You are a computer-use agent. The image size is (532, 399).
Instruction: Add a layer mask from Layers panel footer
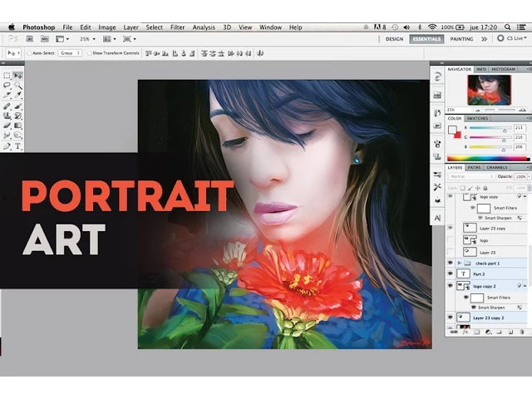pyautogui.click(x=476, y=332)
